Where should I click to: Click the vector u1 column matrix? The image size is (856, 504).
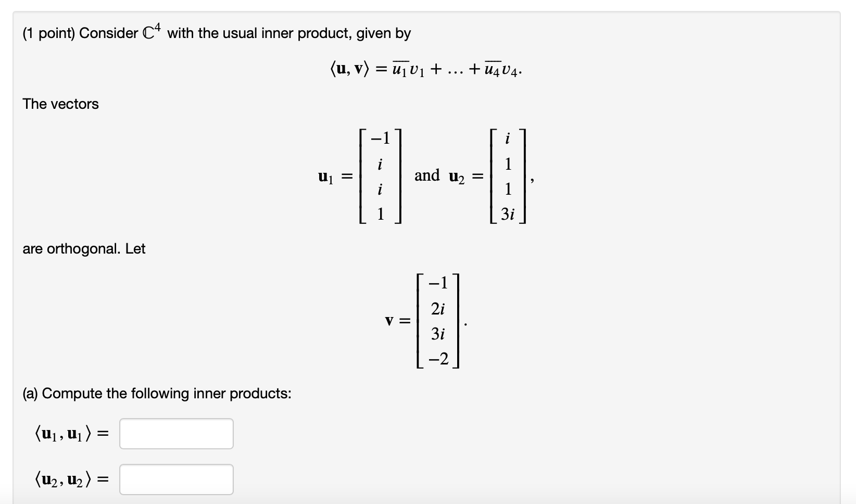point(380,176)
